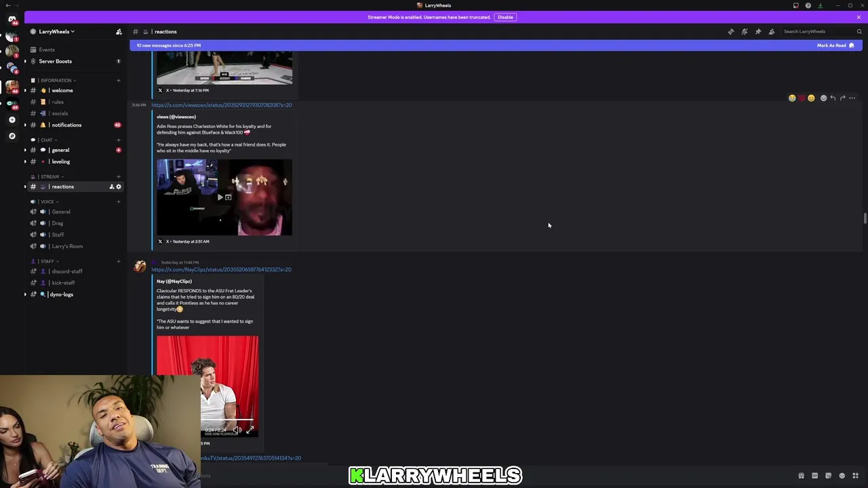
Task: Join the Drag voice channel
Action: coord(75,224)
